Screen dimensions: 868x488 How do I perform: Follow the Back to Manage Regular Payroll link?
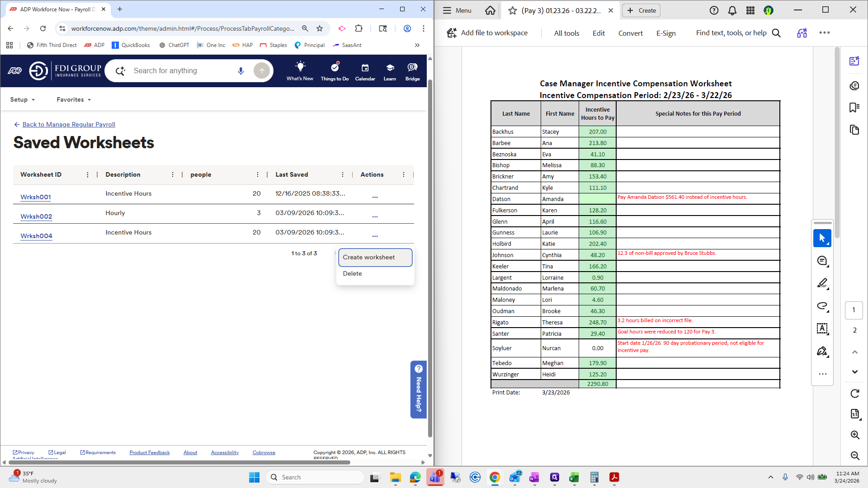[x=69, y=124]
